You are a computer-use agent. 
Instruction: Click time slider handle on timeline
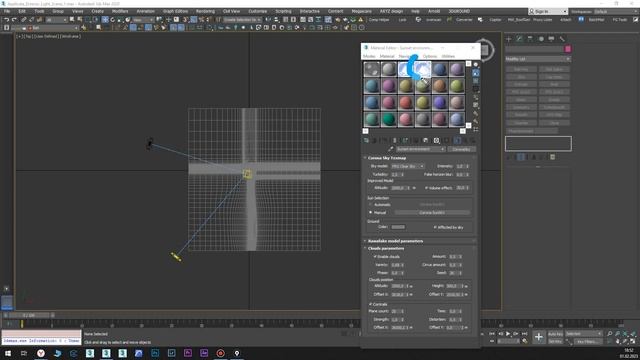(x=29, y=316)
